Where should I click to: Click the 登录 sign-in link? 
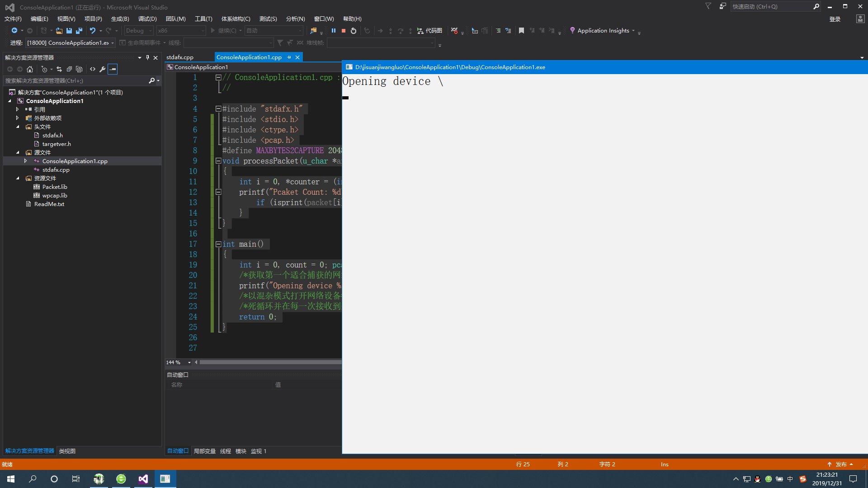835,19
